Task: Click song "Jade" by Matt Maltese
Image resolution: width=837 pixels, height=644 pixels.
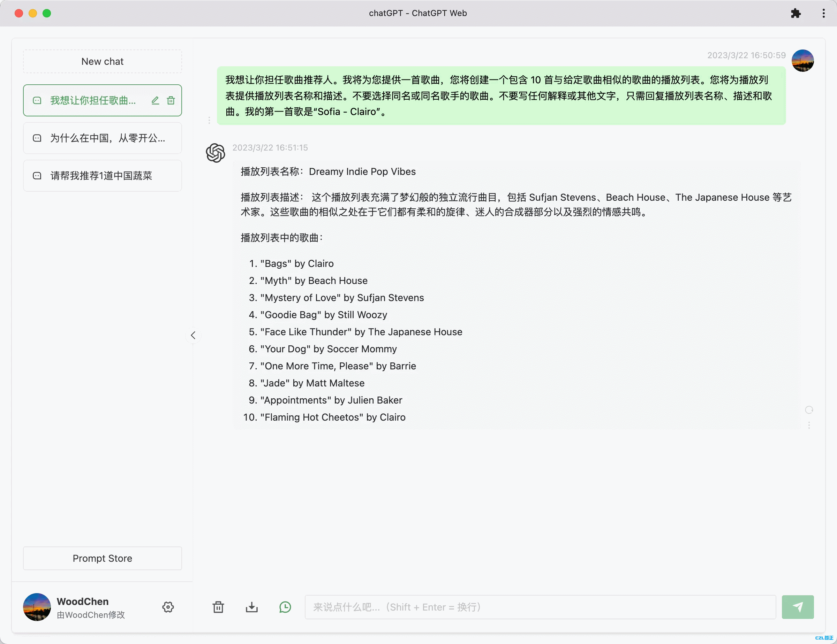Action: tap(312, 383)
